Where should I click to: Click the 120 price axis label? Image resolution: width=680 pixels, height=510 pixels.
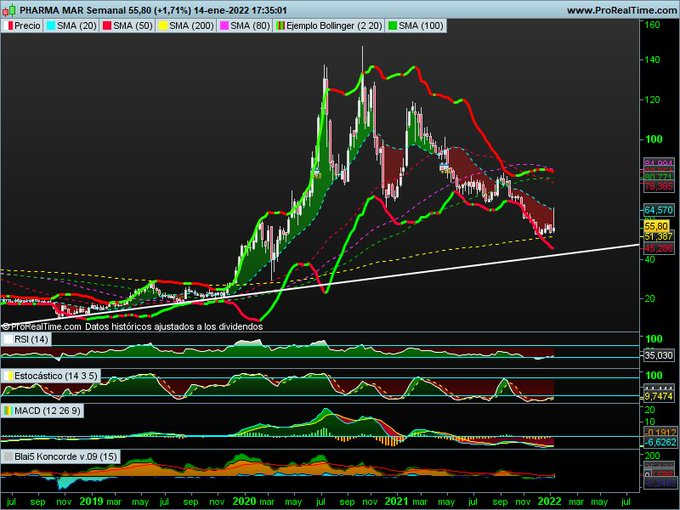click(x=652, y=100)
